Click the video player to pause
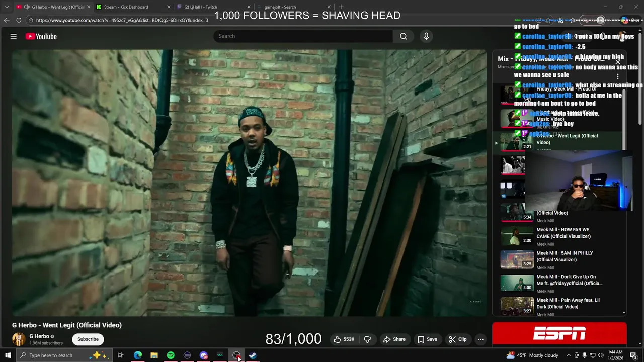644x362 pixels. [x=249, y=183]
